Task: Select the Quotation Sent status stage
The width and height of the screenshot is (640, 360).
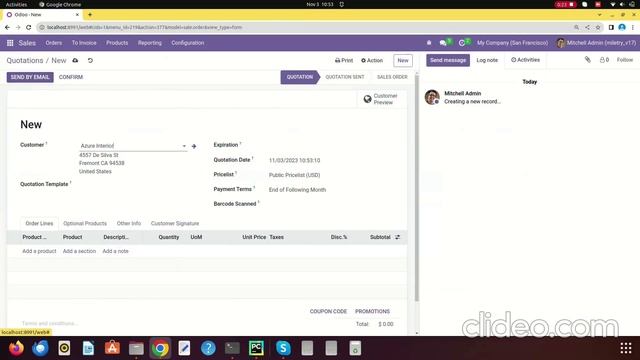Action: (344, 77)
